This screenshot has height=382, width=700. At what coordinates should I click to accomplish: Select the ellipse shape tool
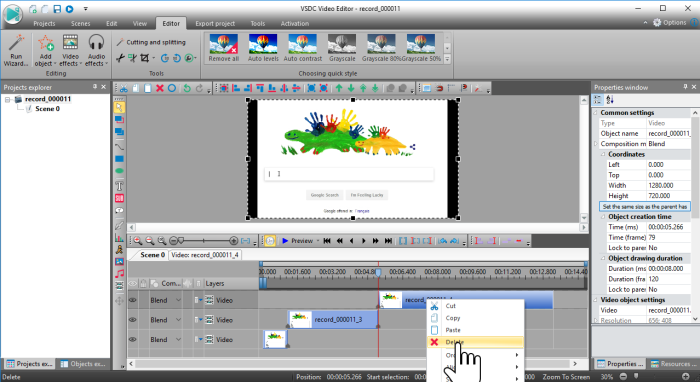119,171
